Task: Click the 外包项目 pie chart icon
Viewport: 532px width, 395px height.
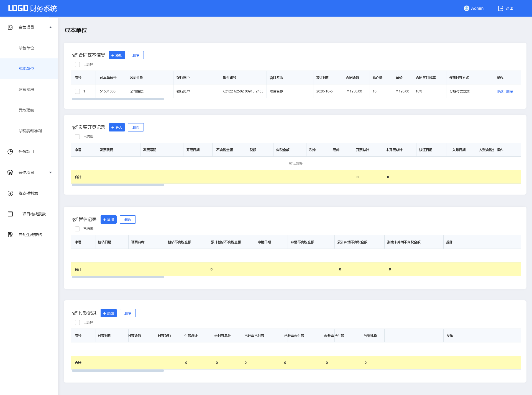Action: pos(10,152)
